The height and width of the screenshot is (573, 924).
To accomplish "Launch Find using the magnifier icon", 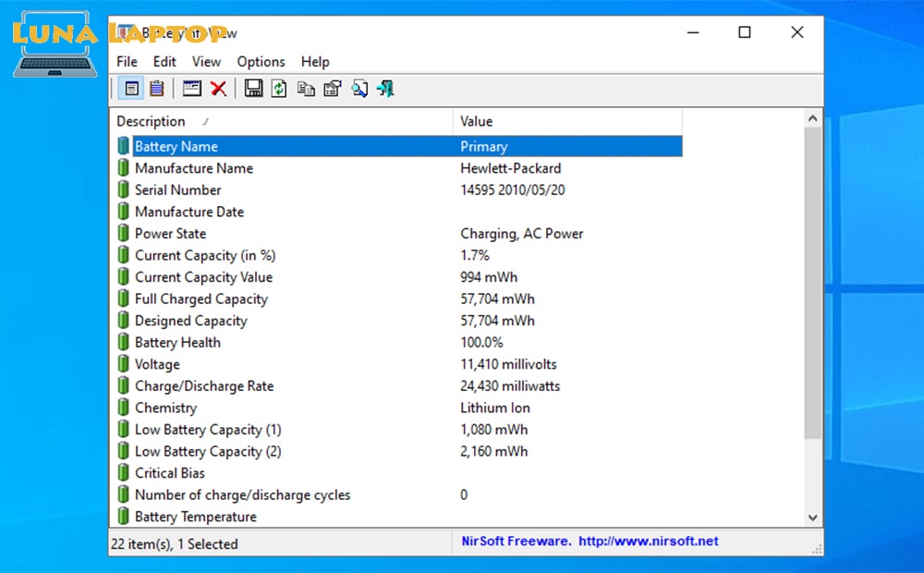I will [359, 88].
